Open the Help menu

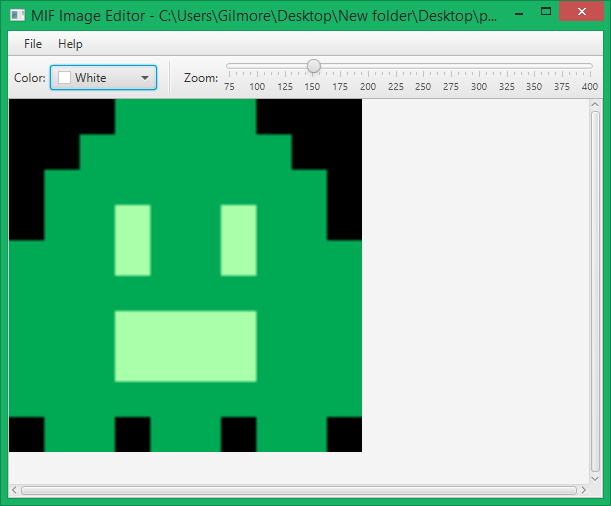[70, 44]
